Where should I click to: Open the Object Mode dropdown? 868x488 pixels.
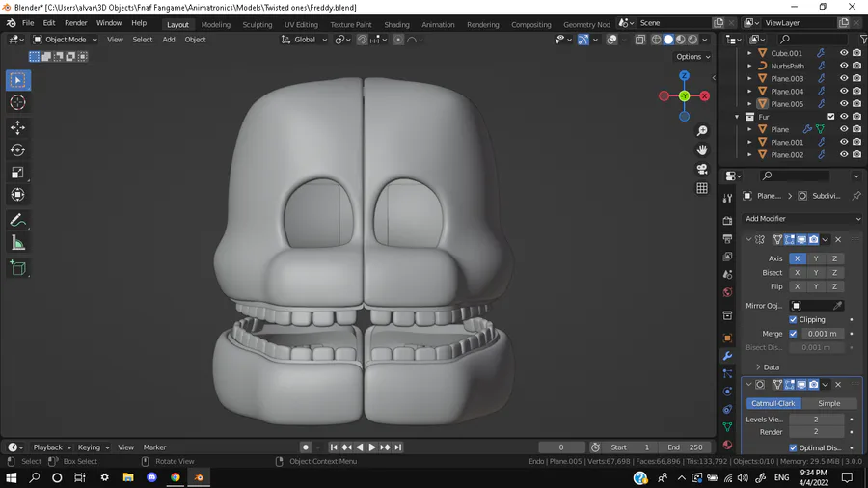pos(65,40)
